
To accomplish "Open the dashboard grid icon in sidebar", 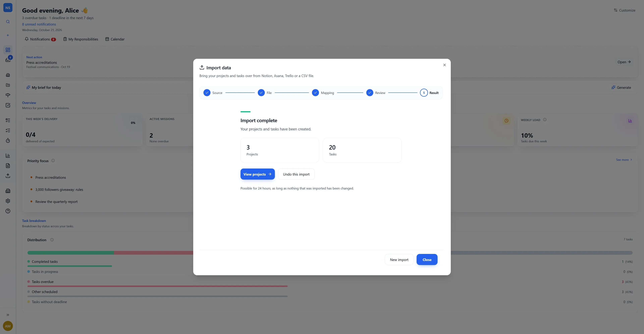I will tap(8, 50).
